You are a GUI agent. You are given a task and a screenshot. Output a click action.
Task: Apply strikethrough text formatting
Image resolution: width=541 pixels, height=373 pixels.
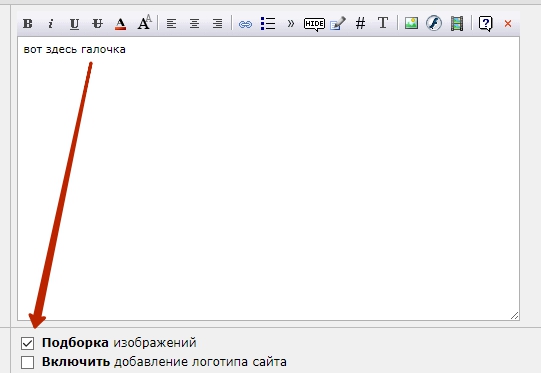(x=98, y=24)
